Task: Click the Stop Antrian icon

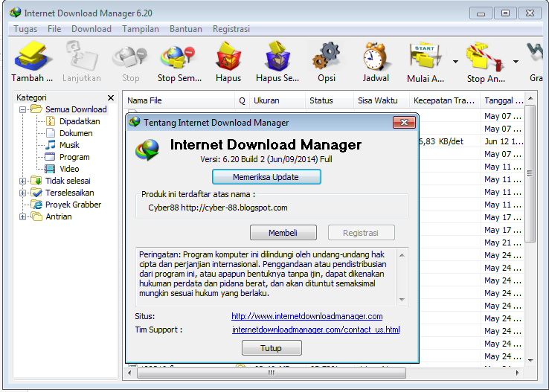Action: point(485,57)
